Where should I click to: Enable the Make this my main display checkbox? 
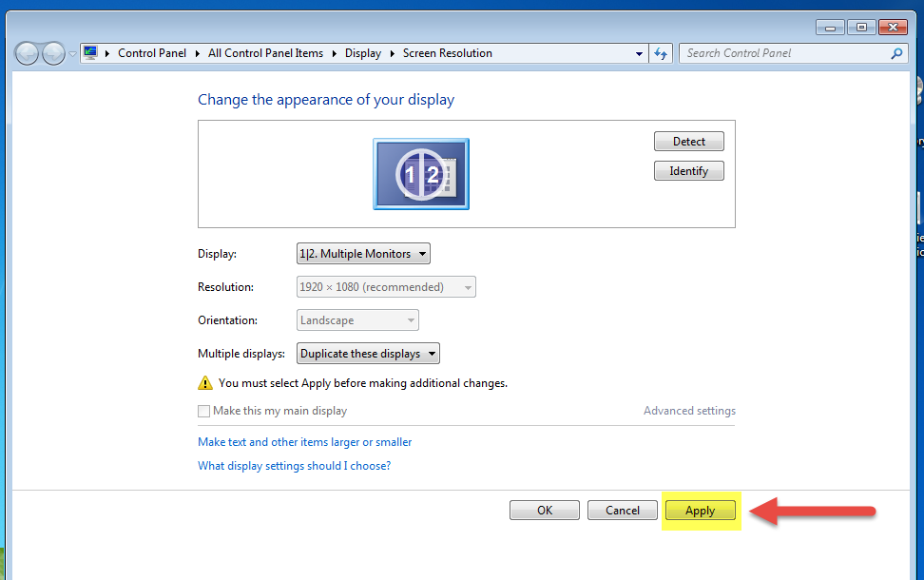pyautogui.click(x=203, y=410)
